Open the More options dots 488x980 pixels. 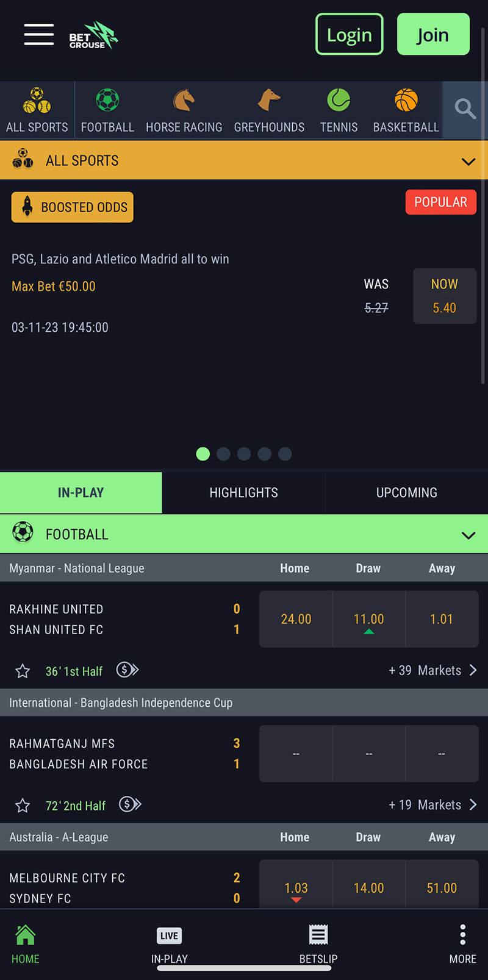click(463, 944)
